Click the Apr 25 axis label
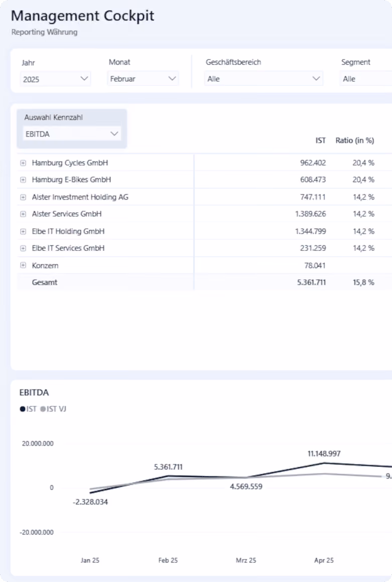392x582 pixels. [324, 560]
